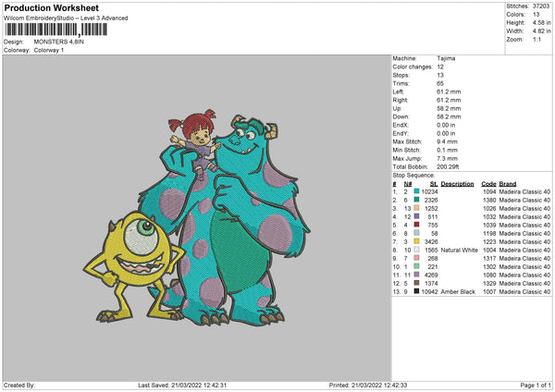Select the Width value '4.82 in'

541,31
